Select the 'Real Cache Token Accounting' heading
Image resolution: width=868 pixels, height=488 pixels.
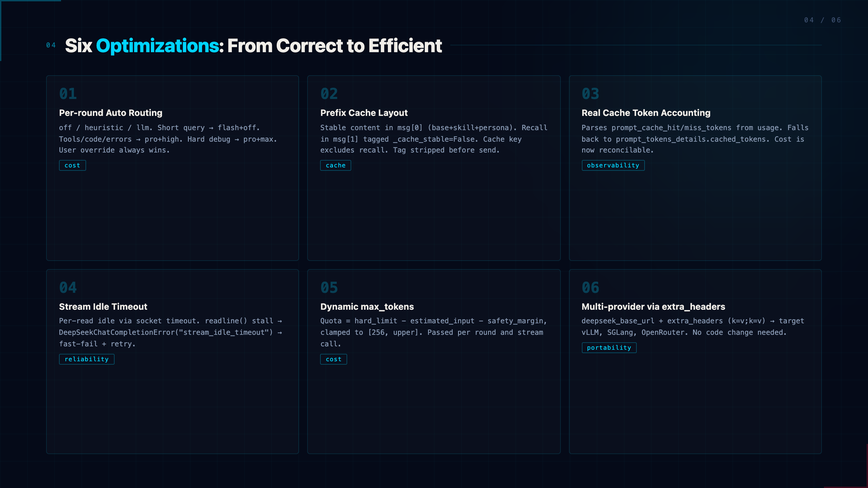(646, 113)
